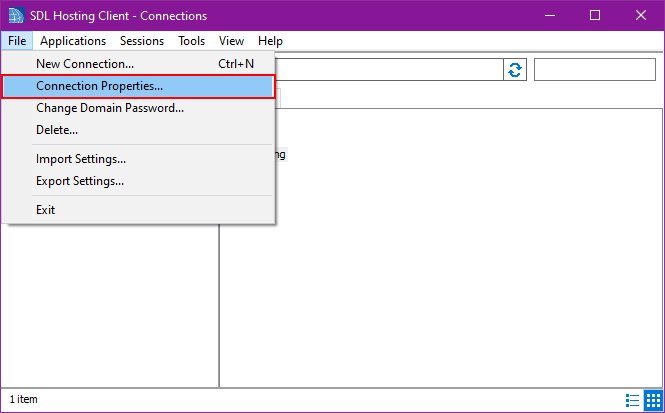Click Exit in the File menu

pos(46,210)
